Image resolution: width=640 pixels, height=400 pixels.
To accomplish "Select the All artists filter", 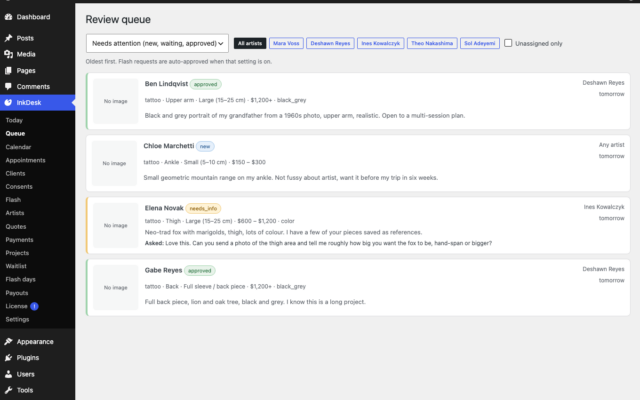I will (250, 43).
